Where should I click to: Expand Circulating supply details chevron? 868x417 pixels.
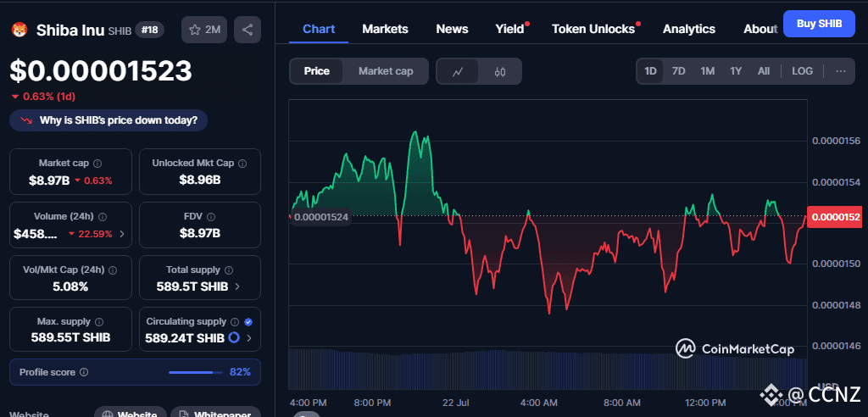pyautogui.click(x=249, y=338)
